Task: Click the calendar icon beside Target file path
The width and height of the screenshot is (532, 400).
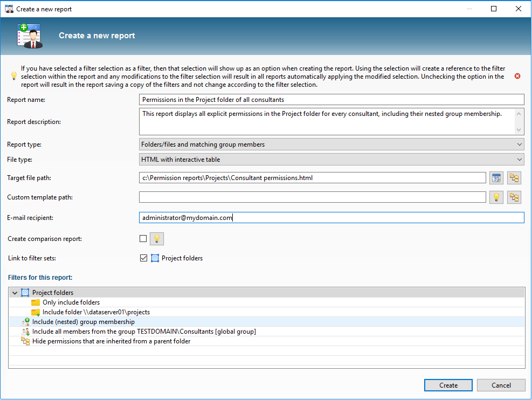Action: pos(496,178)
